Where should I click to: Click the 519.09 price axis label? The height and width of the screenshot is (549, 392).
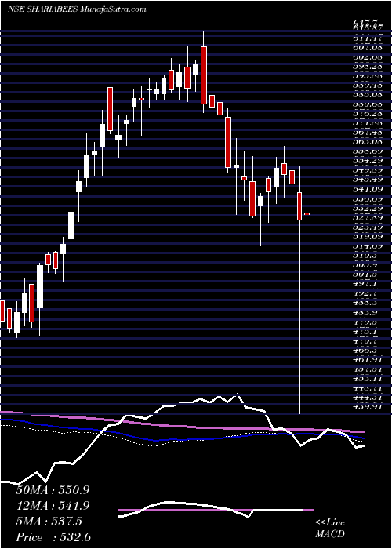click(367, 237)
